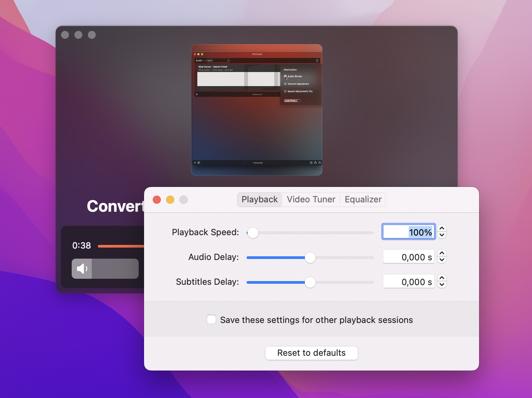
Task: Mute audio using the speaker icon in player
Action: [82, 269]
